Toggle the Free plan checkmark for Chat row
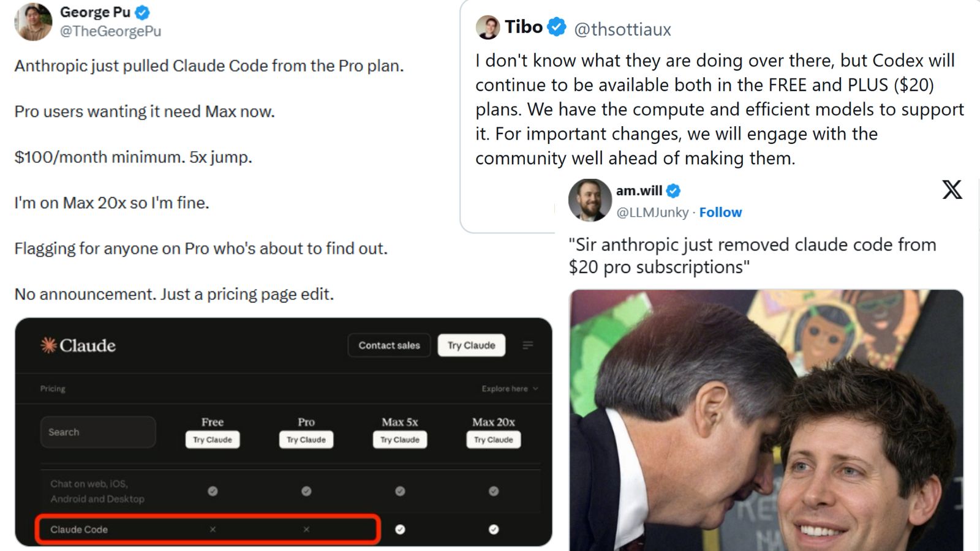The width and height of the screenshot is (980, 551). point(213,490)
